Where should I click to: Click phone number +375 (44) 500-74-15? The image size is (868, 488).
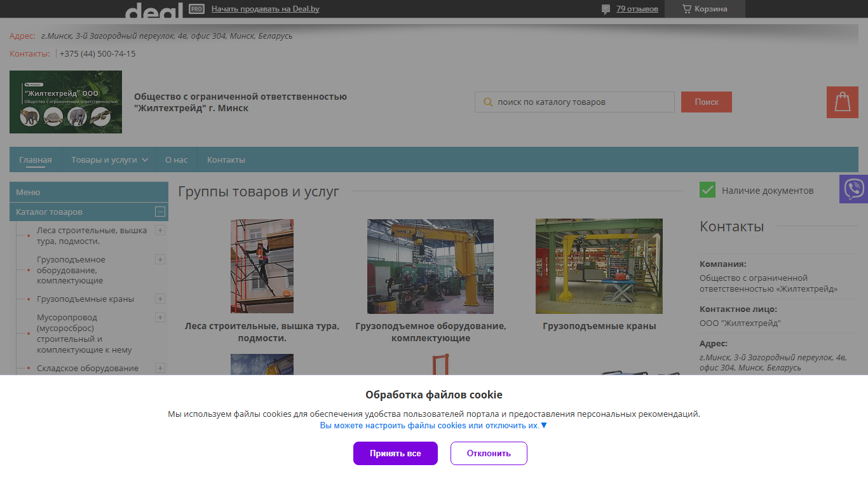pyautogui.click(x=97, y=53)
